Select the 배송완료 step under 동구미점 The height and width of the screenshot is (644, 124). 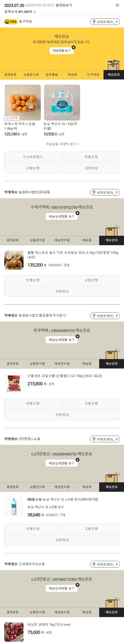click(114, 75)
